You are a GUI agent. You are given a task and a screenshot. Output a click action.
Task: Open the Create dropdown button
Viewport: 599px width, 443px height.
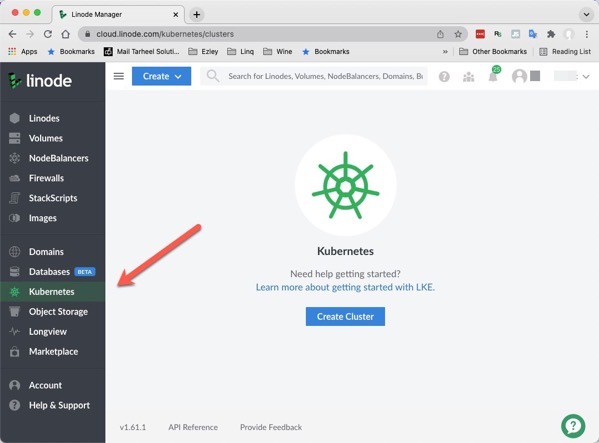pyautogui.click(x=162, y=76)
